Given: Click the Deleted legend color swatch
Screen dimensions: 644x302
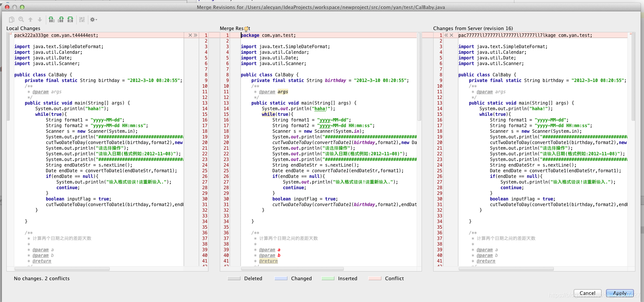Looking at the screenshot, I should (x=234, y=279).
